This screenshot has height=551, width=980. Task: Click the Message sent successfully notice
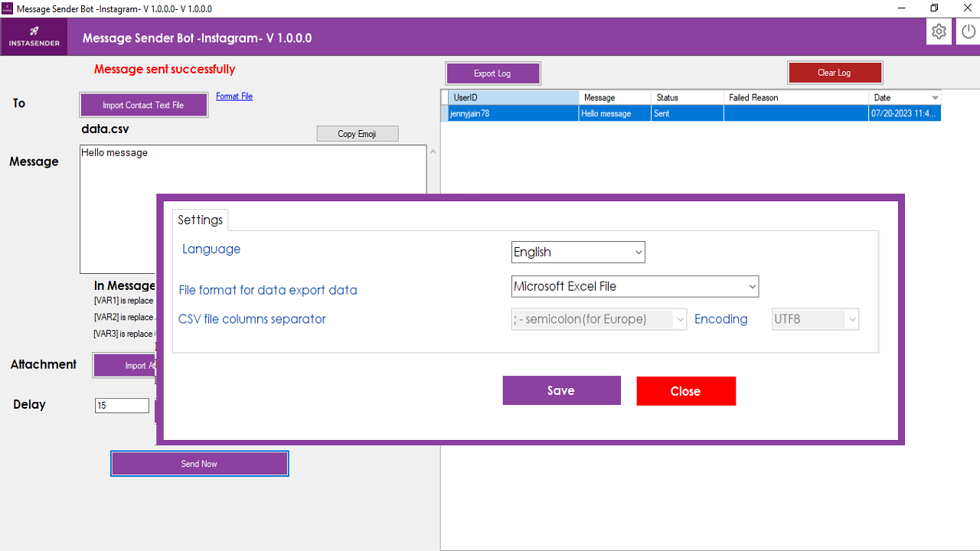pos(165,69)
